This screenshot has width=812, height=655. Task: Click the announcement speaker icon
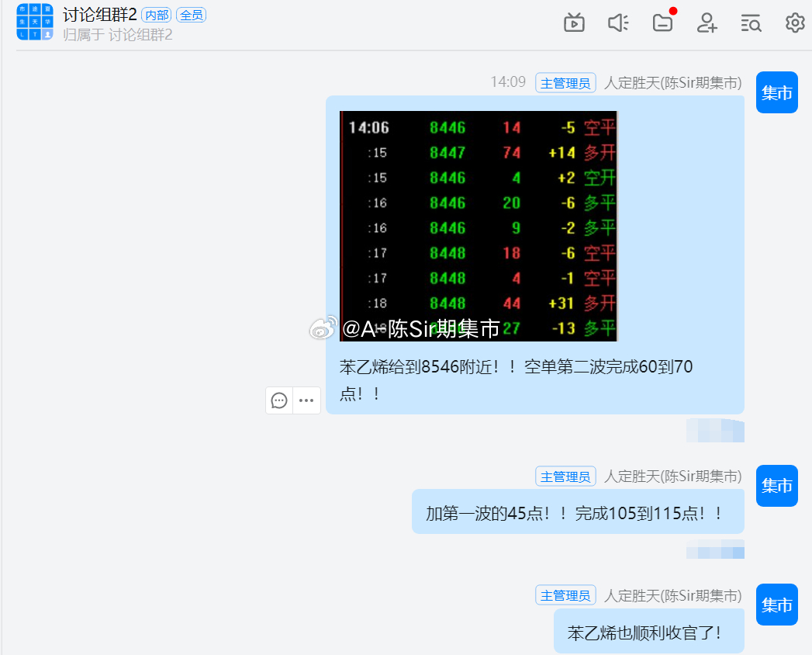coord(618,23)
